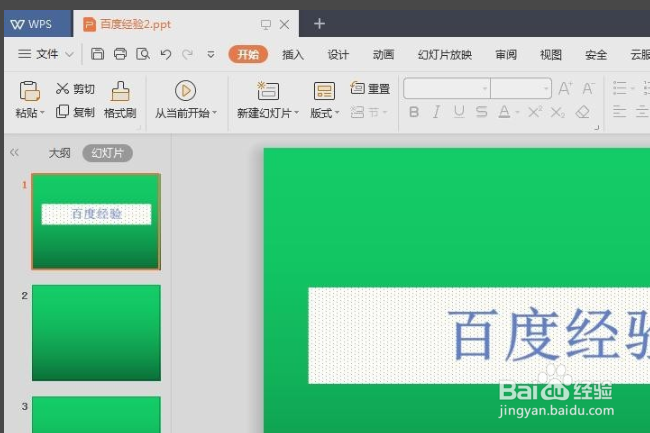The width and height of the screenshot is (650, 433).
Task: Click the 格式刷 label
Action: click(120, 113)
